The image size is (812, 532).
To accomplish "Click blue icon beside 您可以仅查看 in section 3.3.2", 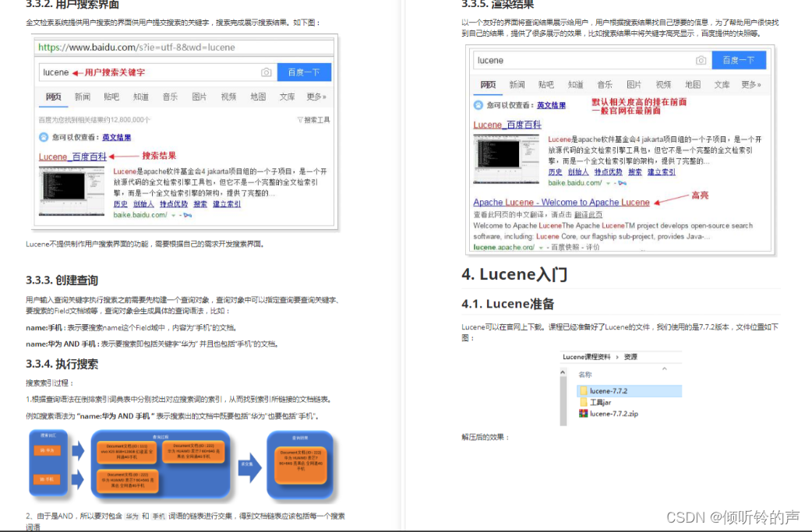I will 44,137.
